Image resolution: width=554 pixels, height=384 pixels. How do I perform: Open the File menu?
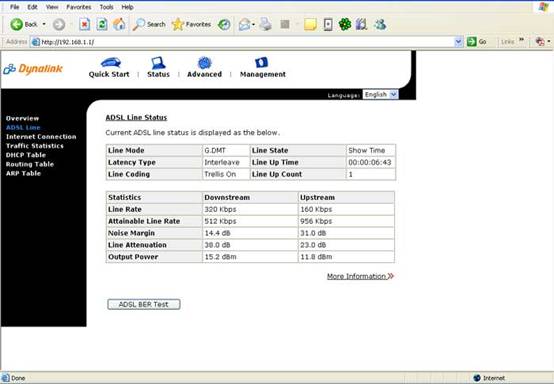tap(14, 7)
